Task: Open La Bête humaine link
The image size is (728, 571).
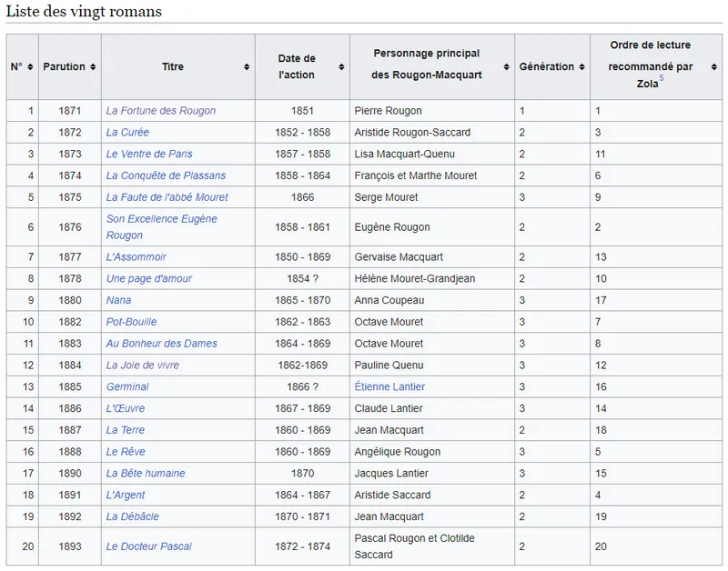Action: [146, 473]
